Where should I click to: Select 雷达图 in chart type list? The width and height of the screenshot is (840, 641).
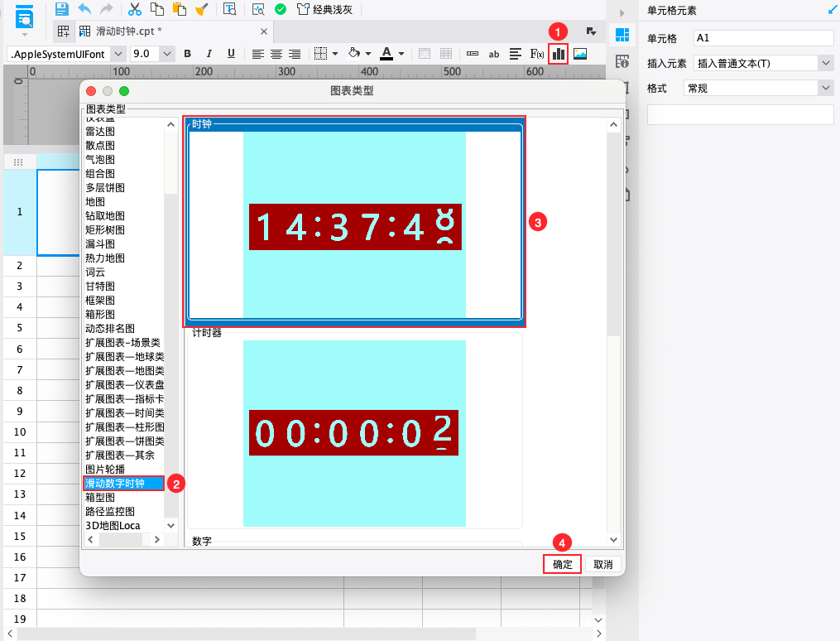tap(100, 132)
